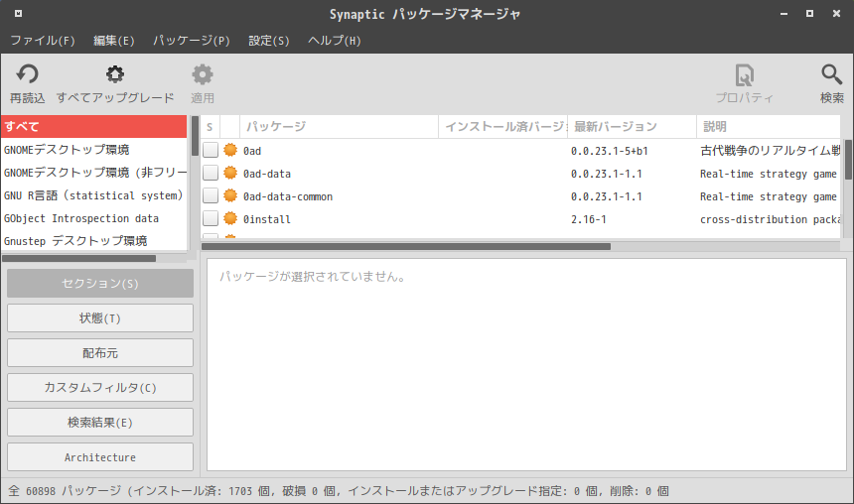Sort by the パッケージ column header
The height and width of the screenshot is (504, 854).
(339, 127)
